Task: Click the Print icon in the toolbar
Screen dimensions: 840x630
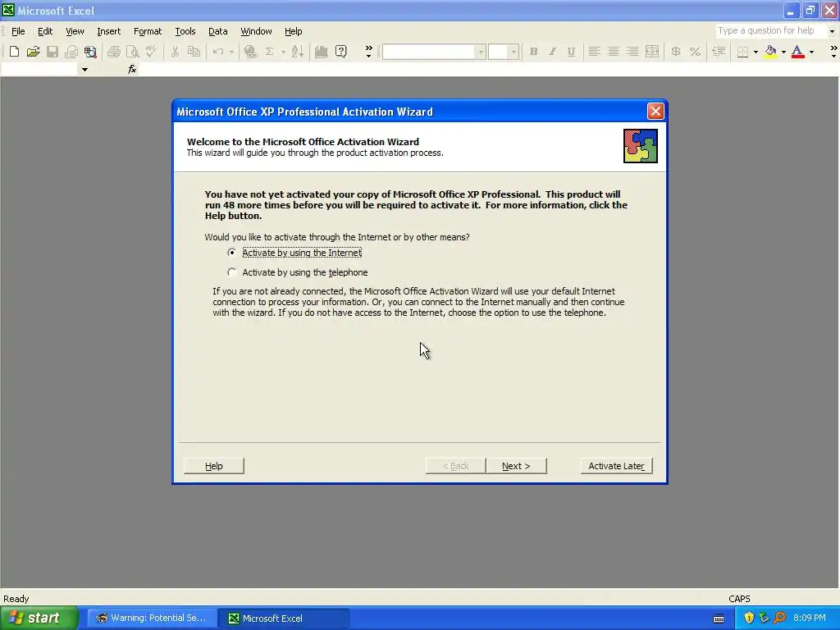Action: click(113, 52)
